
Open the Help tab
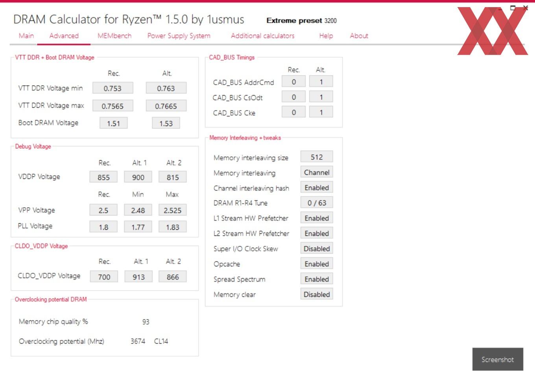tap(326, 36)
